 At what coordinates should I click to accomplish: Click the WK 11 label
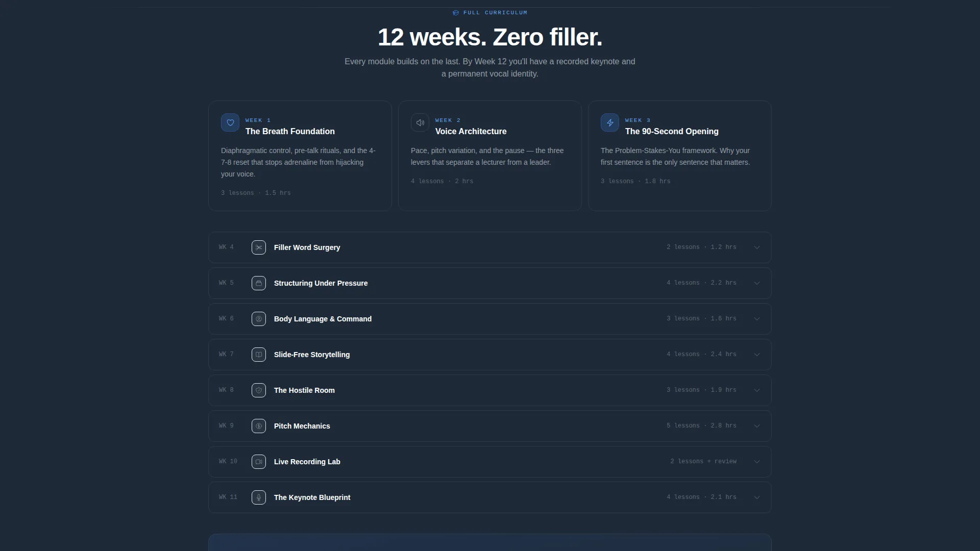point(228,497)
